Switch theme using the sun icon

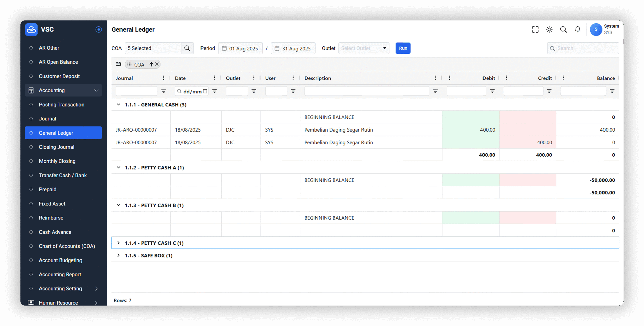click(x=549, y=29)
